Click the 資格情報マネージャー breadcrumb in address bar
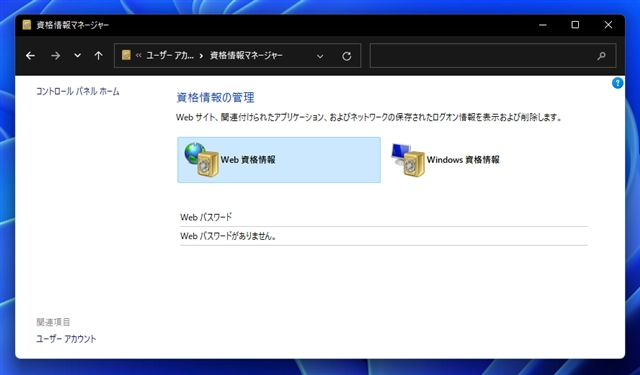Image resolution: width=640 pixels, height=375 pixels. [x=246, y=55]
